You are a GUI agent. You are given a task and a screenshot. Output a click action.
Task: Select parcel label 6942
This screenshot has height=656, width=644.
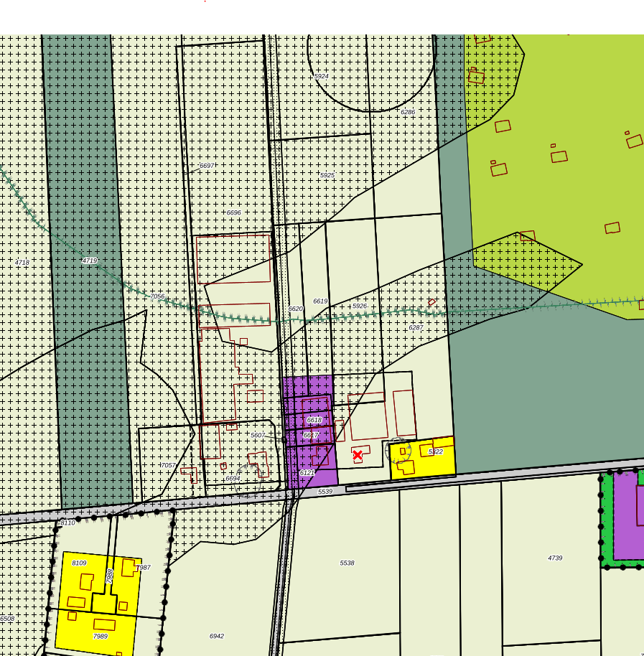click(x=217, y=637)
